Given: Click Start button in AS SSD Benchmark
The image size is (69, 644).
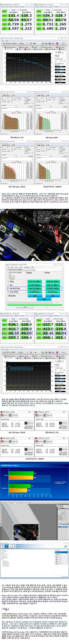Looking at the screenshot, I should 25,307.
